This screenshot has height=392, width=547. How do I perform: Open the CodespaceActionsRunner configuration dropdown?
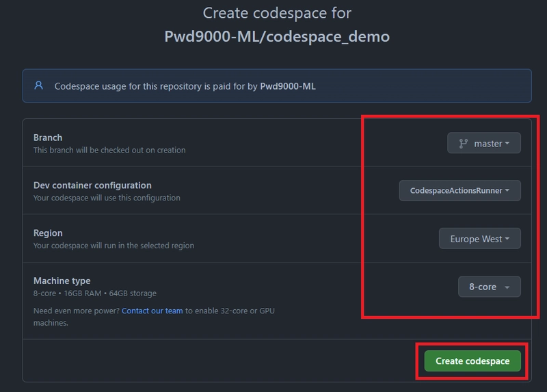(459, 191)
